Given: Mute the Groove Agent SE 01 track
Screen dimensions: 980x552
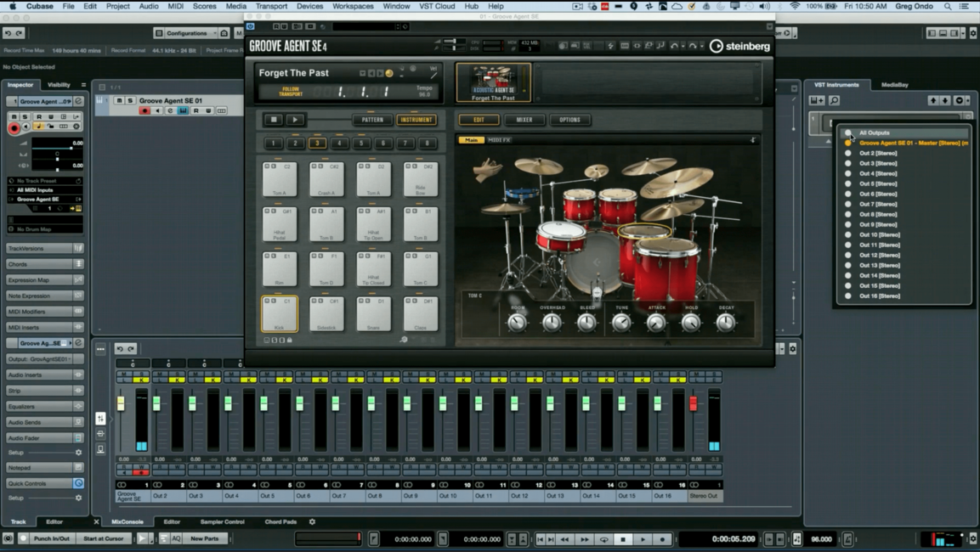Looking at the screenshot, I should tap(119, 100).
